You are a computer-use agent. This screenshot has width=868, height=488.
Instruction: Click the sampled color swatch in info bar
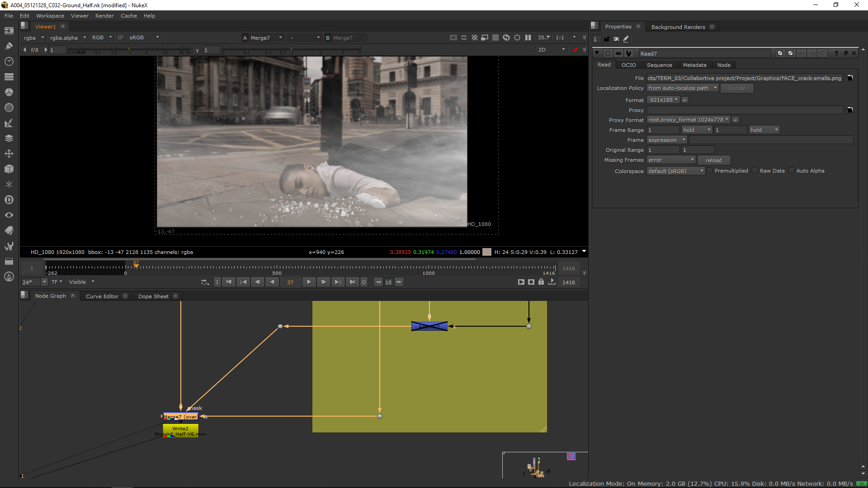tap(487, 252)
